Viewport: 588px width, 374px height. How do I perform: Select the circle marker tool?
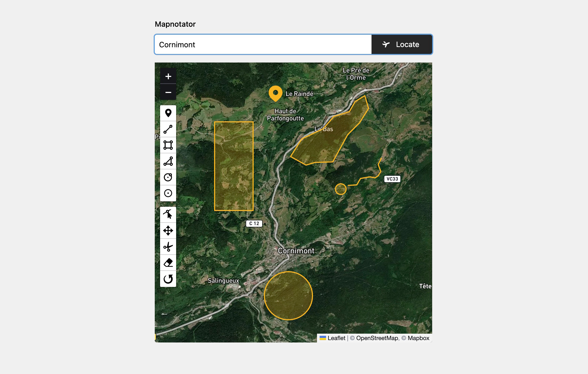[168, 193]
